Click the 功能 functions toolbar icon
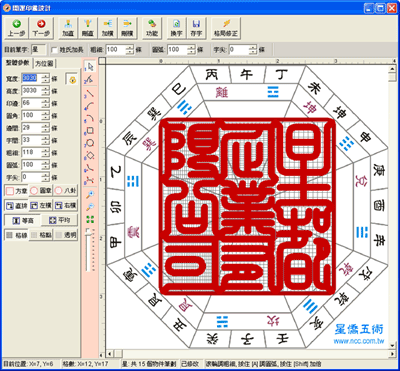Image resolution: width=400 pixels, height=371 pixels. [152, 28]
